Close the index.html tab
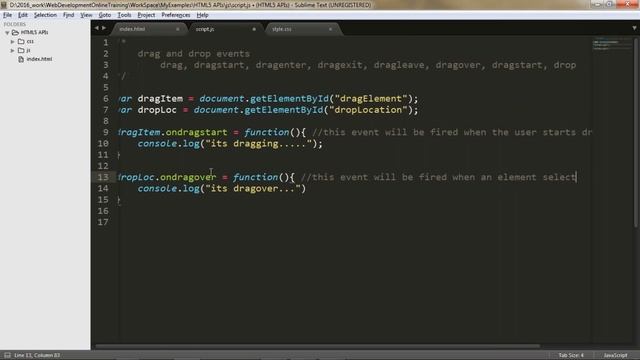Screen dimensions: 640x360 178,29
